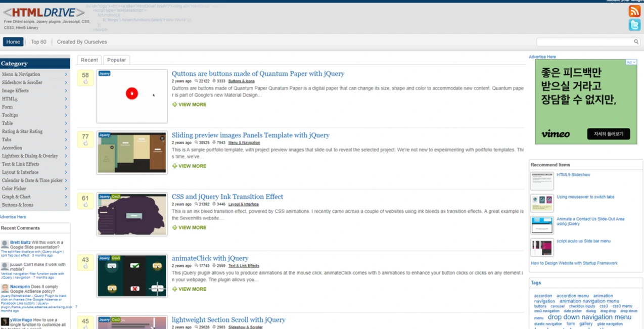Click the Advertise Here link above the vimeo ad

pyautogui.click(x=542, y=57)
